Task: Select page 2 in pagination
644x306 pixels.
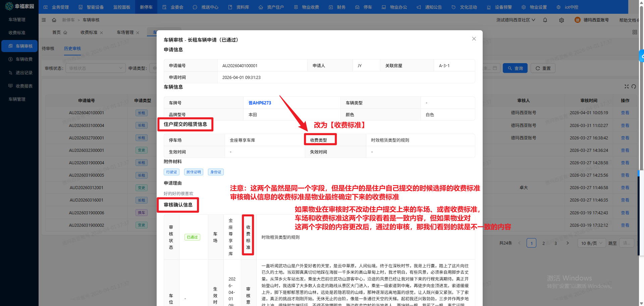Action: 543,243
